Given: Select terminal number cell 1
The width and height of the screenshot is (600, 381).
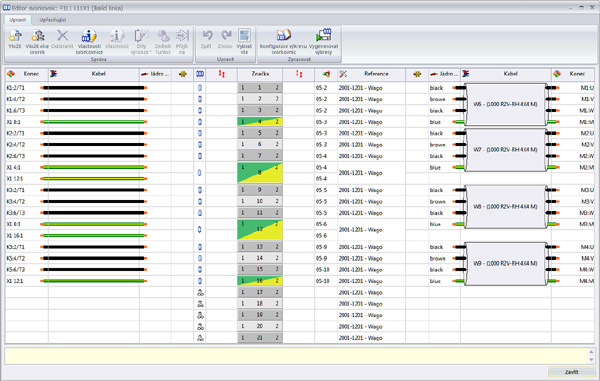Looking at the screenshot, I should [260, 88].
